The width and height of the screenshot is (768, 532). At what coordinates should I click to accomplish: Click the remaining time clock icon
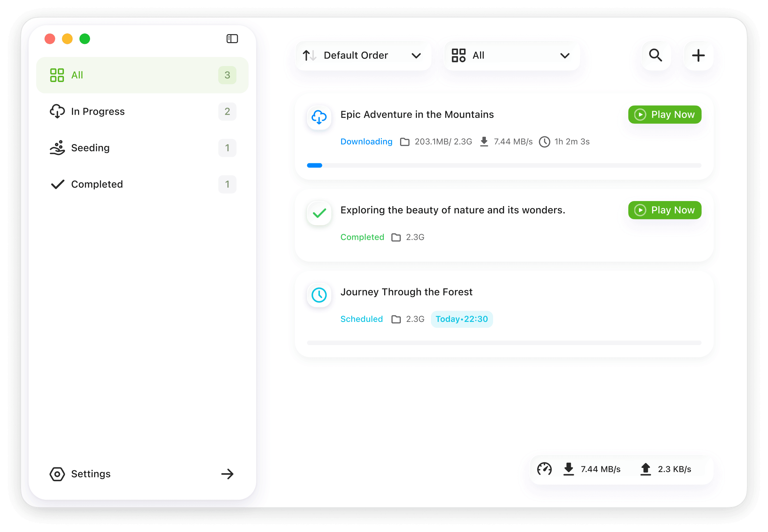coord(544,142)
